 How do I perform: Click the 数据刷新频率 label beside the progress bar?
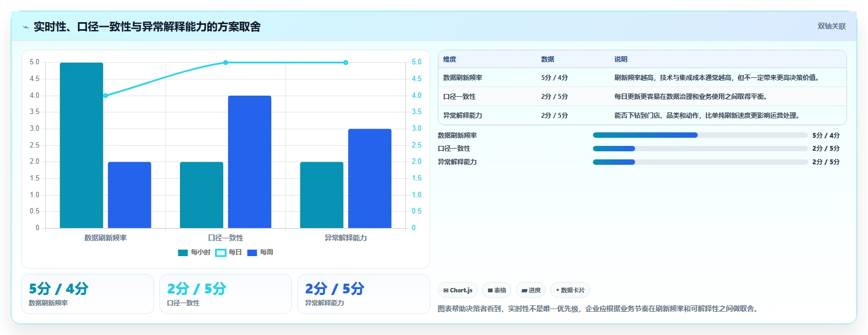[457, 136]
